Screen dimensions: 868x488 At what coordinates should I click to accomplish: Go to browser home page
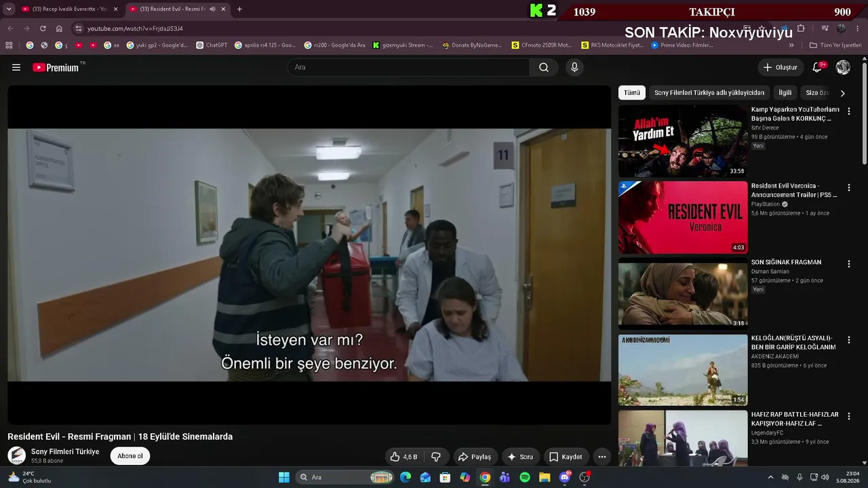tap(59, 28)
